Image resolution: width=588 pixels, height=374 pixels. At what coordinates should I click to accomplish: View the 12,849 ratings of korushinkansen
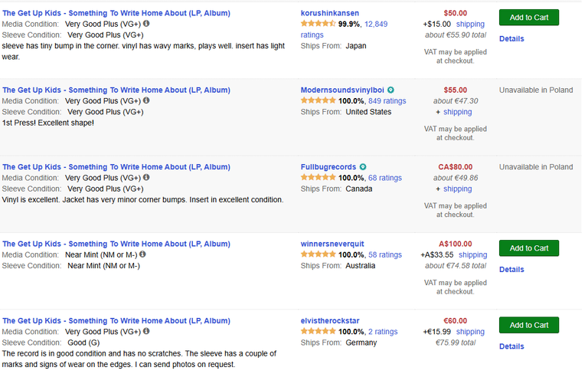tap(344, 29)
